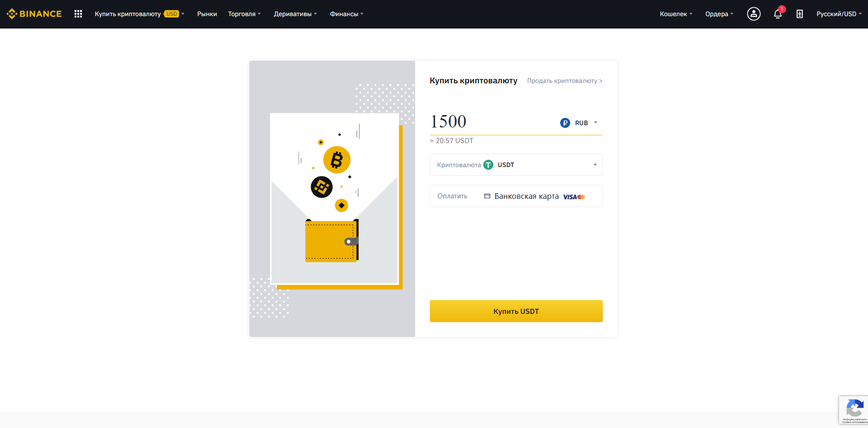Expand the Кошелек menu
This screenshot has width=868, height=428.
676,14
